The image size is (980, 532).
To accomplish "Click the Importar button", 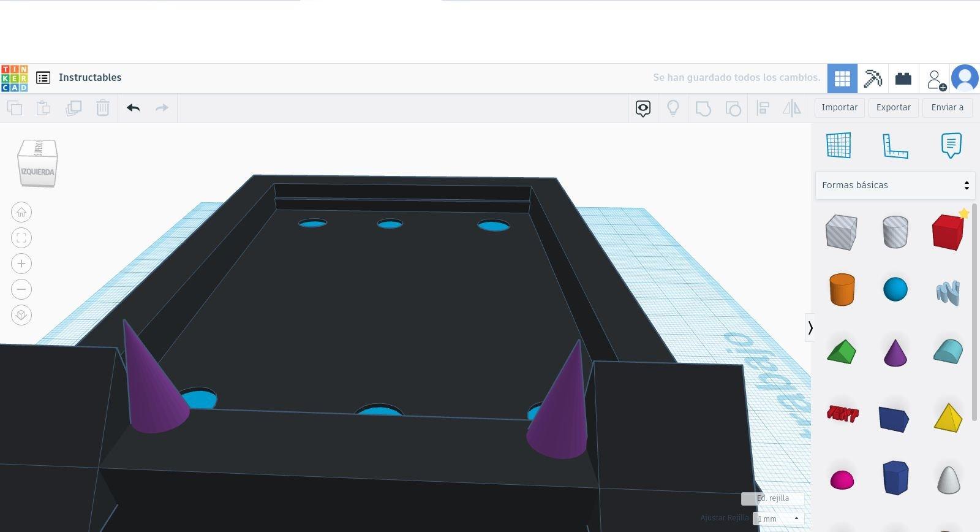I will (x=839, y=107).
